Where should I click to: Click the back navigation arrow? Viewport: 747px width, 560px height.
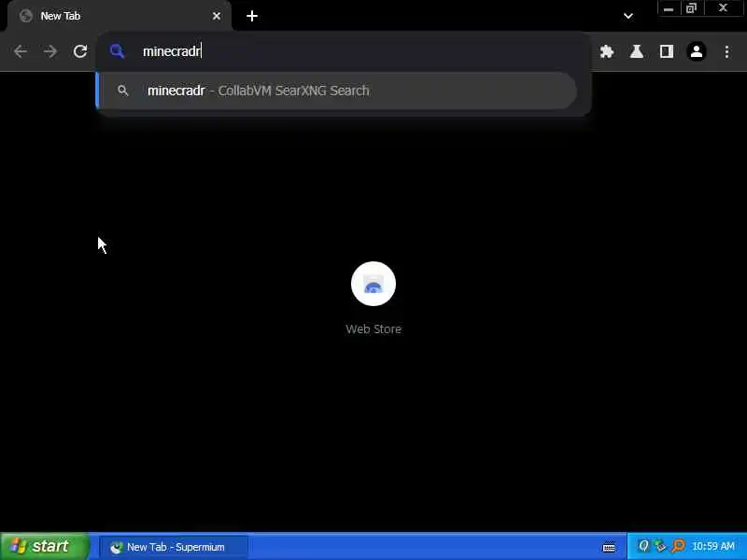[20, 51]
